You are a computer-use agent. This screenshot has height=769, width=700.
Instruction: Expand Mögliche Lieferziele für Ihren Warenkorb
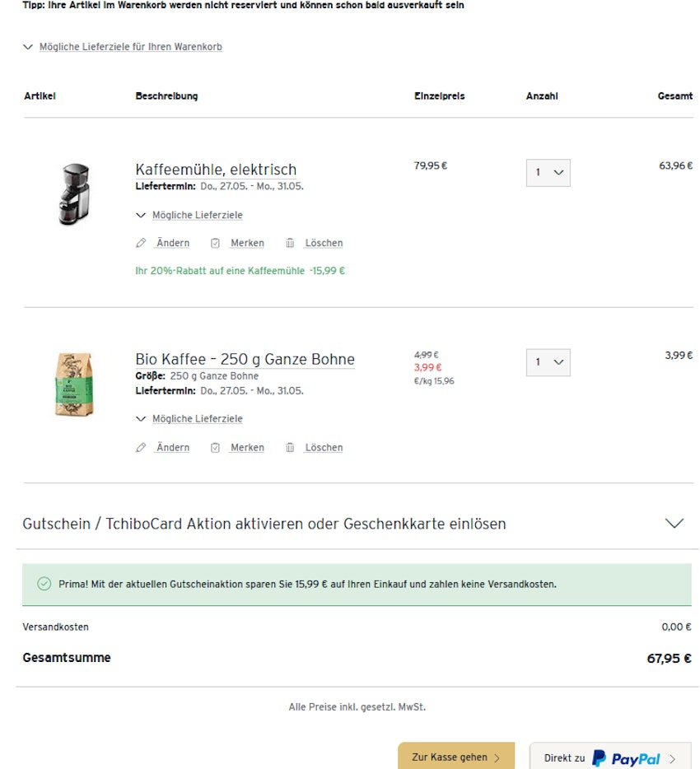(x=123, y=47)
